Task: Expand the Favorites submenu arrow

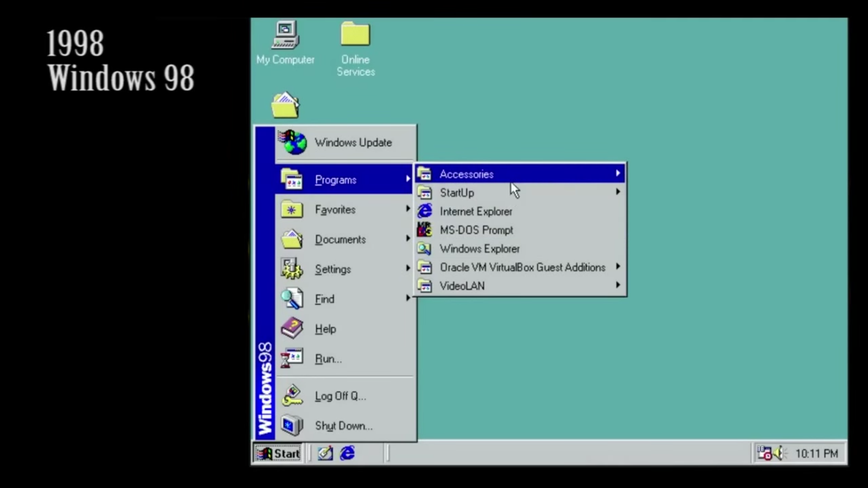Action: click(407, 209)
